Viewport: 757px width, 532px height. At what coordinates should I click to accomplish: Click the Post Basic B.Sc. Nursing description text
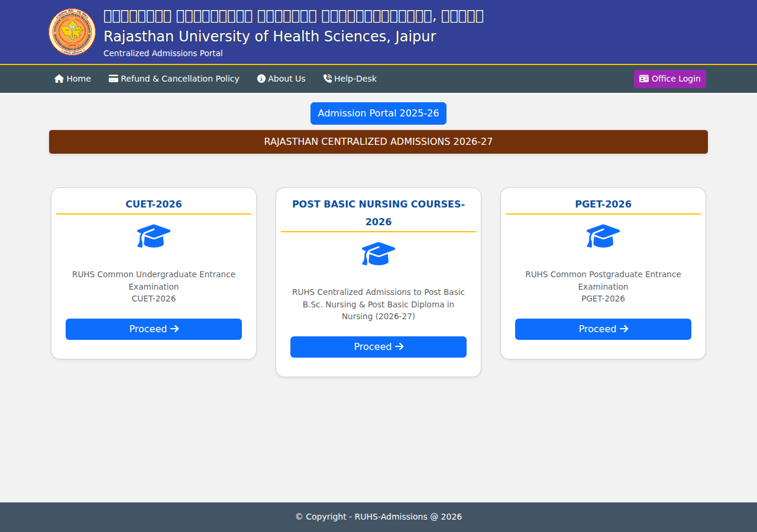[x=378, y=304]
